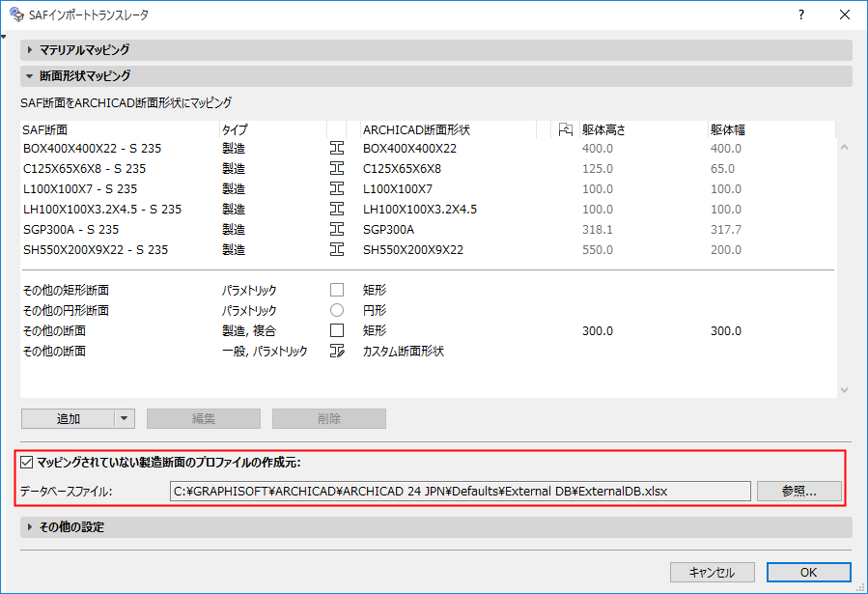Click the ARCHICAD断面形状 column header
This screenshot has width=868, height=594.
[448, 129]
